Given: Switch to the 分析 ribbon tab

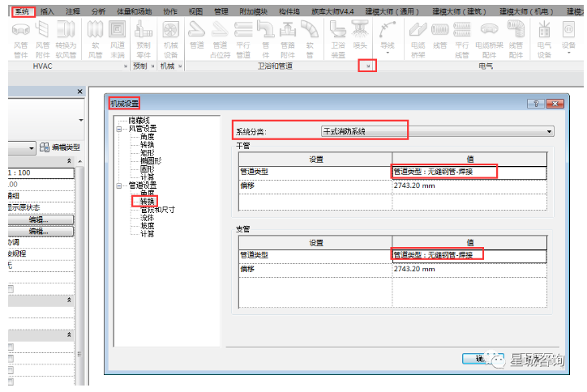Looking at the screenshot, I should click(98, 11).
